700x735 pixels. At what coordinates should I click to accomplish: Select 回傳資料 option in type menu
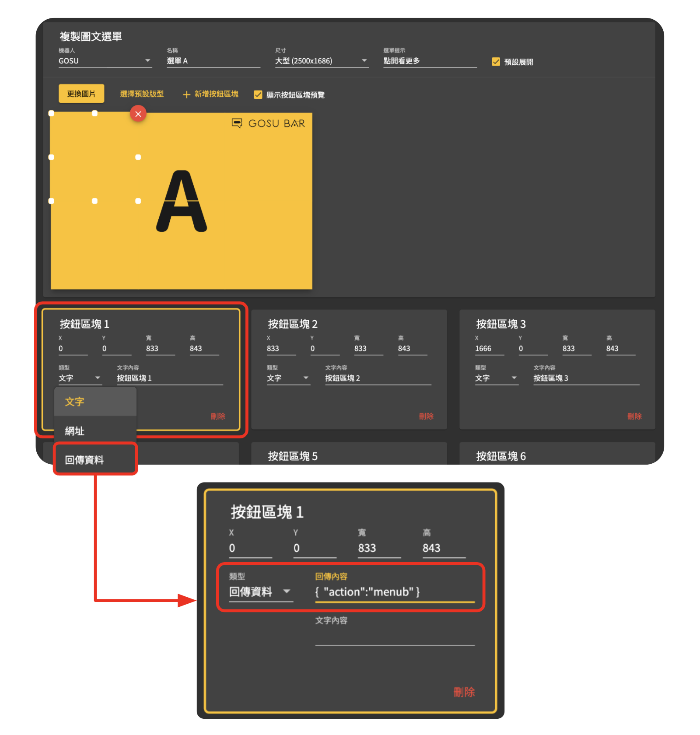(95, 460)
